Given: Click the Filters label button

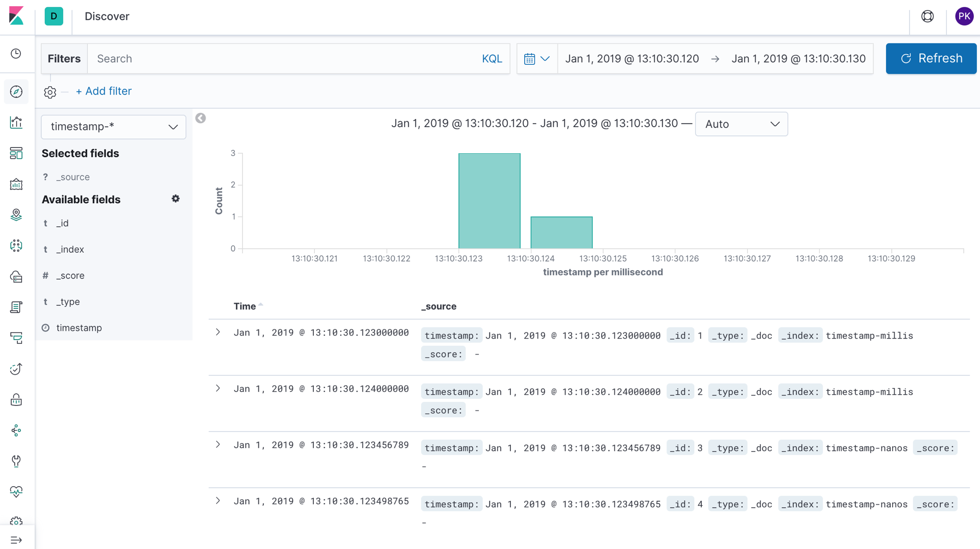Looking at the screenshot, I should click(64, 59).
